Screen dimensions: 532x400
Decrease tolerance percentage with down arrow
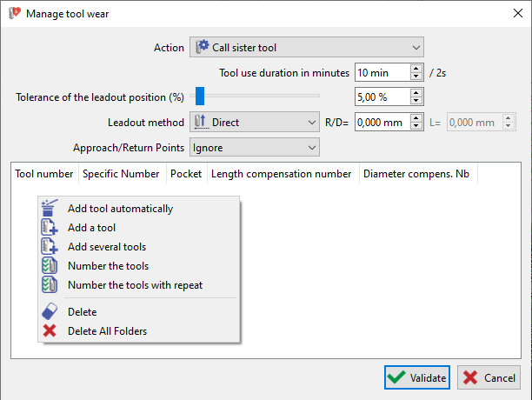[416, 101]
